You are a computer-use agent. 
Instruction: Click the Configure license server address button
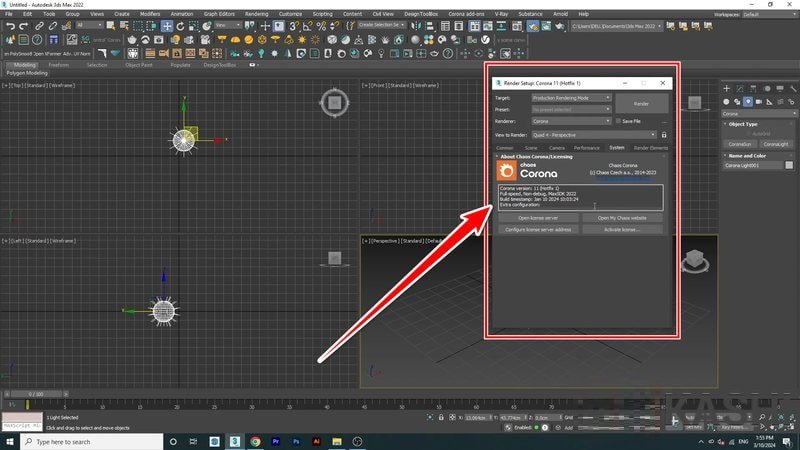pyautogui.click(x=538, y=230)
